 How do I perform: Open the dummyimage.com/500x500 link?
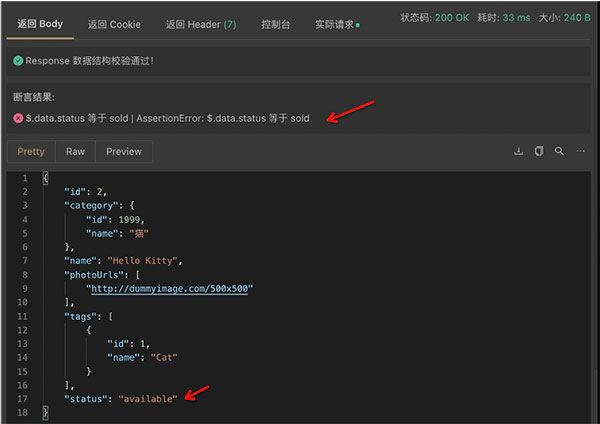[170, 289]
